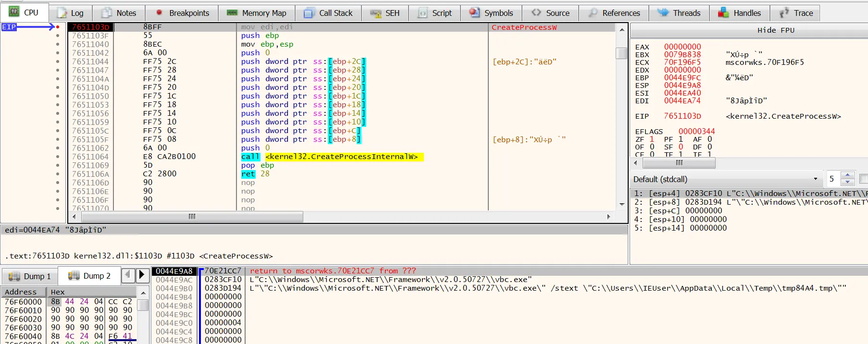This screenshot has width=868, height=344.
Task: Open the Notes tab
Action: (119, 13)
